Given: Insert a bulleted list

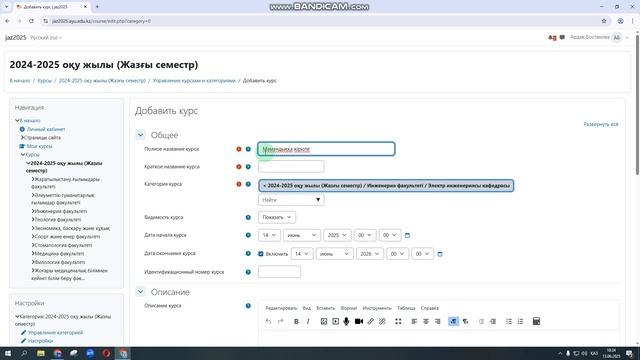Looking at the screenshot, I should 509,322.
